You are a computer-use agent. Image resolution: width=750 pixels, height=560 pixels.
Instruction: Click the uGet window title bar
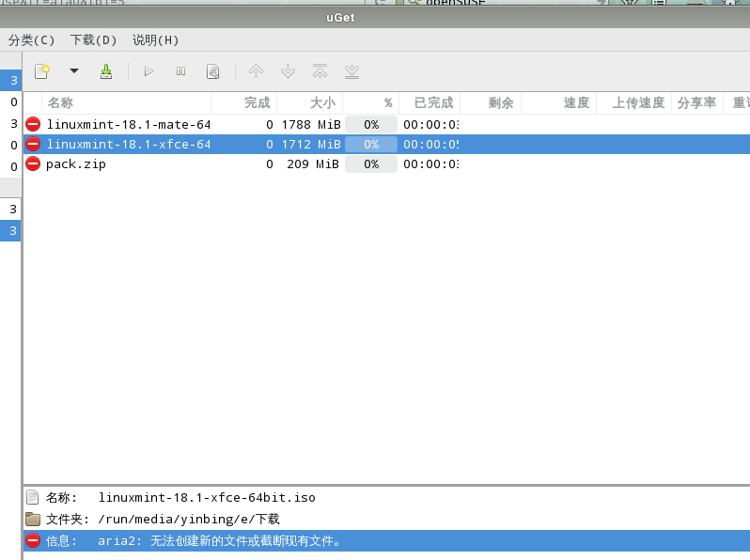click(375, 18)
